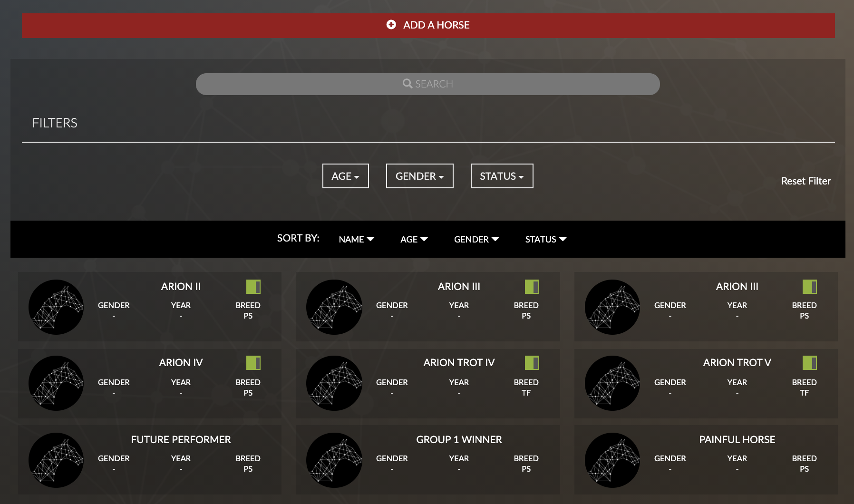Toggle the green status indicator on Arion Trot V

[810, 363]
